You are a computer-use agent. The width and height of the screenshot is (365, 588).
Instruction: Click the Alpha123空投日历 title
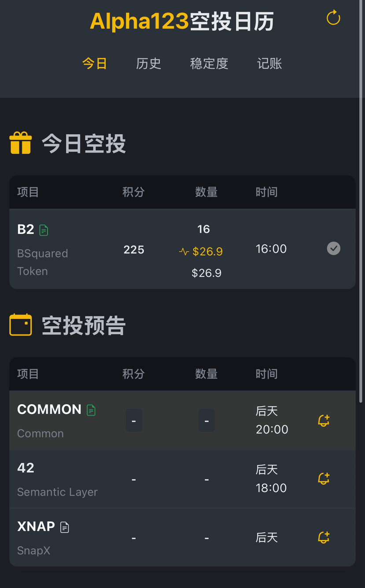(x=182, y=21)
